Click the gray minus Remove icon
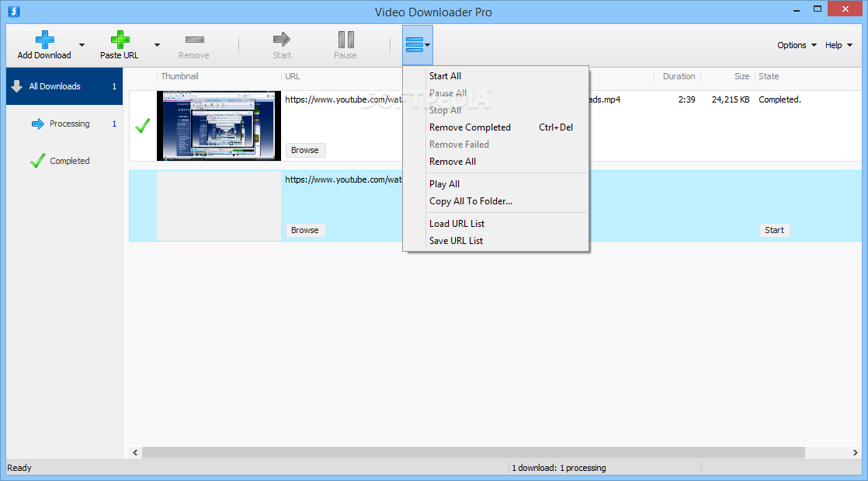Screen dimensions: 868x481 (x=194, y=40)
